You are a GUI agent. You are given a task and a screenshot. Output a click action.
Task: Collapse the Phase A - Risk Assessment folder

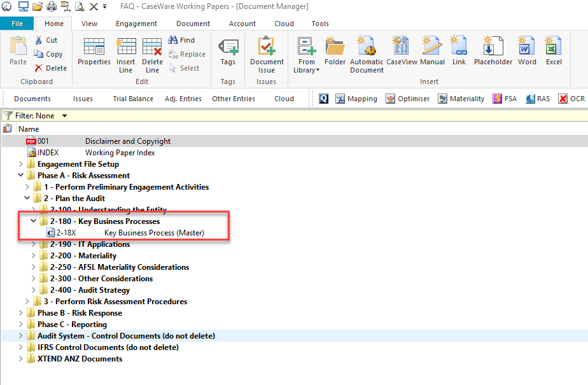20,175
